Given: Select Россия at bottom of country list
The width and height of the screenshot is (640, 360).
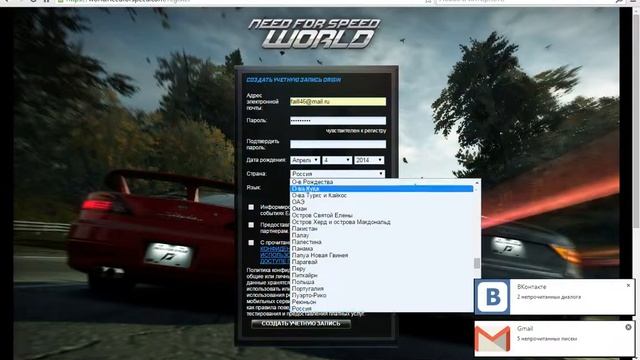Looking at the screenshot, I should pyautogui.click(x=382, y=309).
